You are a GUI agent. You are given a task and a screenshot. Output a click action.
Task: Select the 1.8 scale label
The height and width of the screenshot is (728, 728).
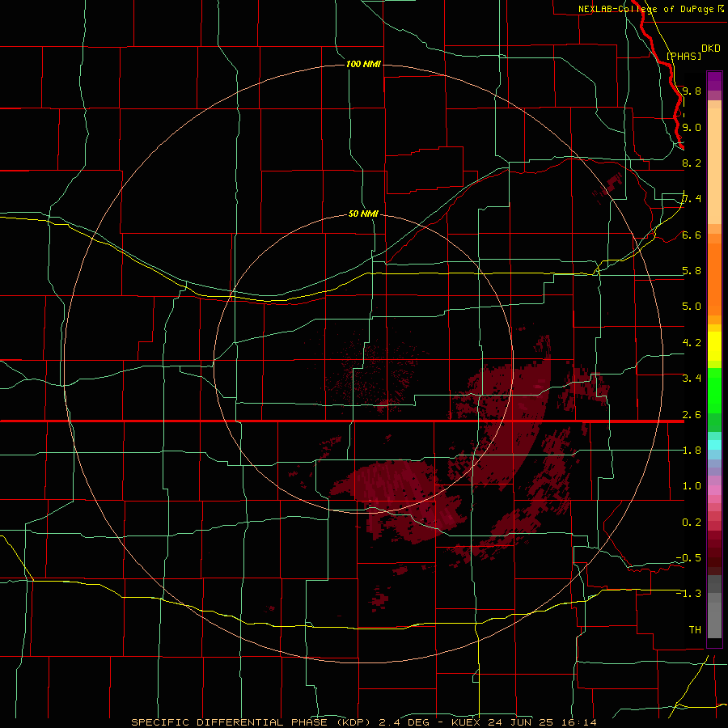tap(692, 451)
